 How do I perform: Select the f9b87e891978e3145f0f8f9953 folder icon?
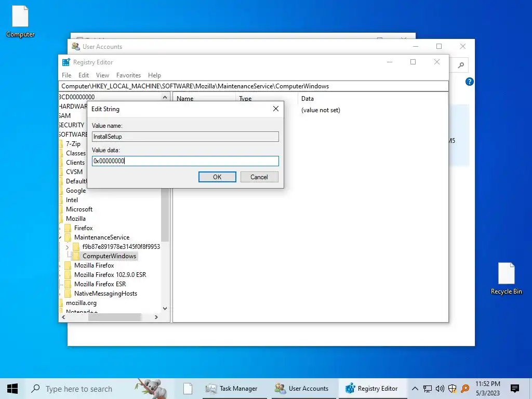[76, 247]
